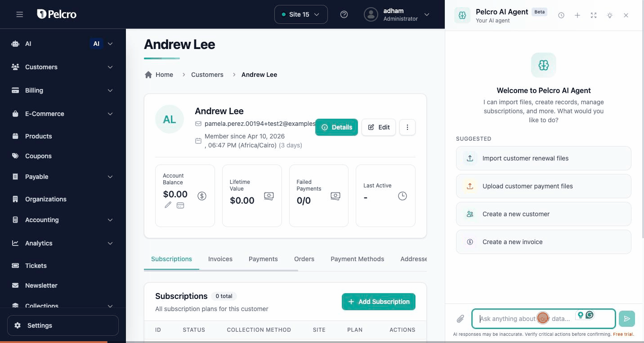The width and height of the screenshot is (644, 343).
Task: Expand the E-Commerce sidebar section chevron
Action: [x=110, y=114]
